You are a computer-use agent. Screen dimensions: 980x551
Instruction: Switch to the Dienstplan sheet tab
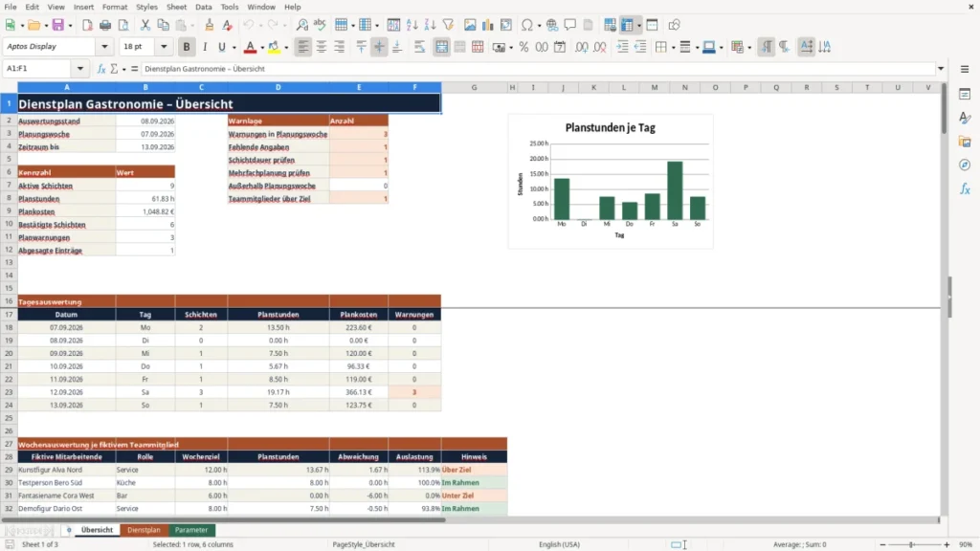coord(144,530)
